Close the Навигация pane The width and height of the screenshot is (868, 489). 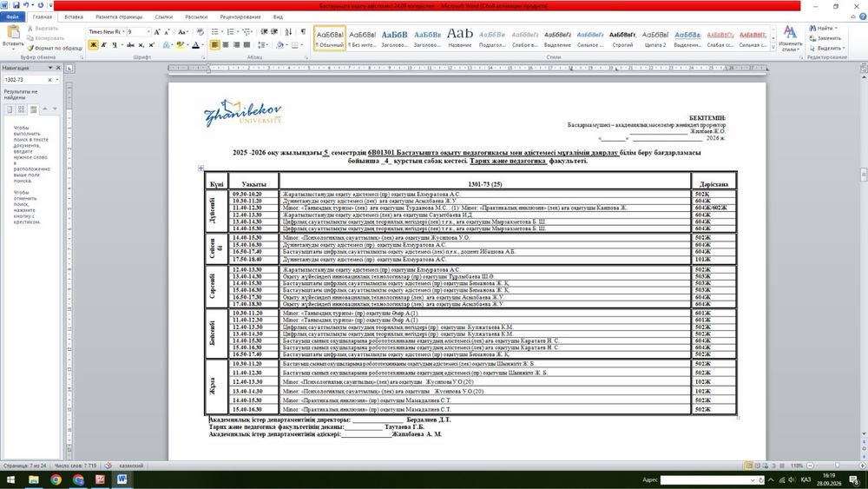coord(58,68)
